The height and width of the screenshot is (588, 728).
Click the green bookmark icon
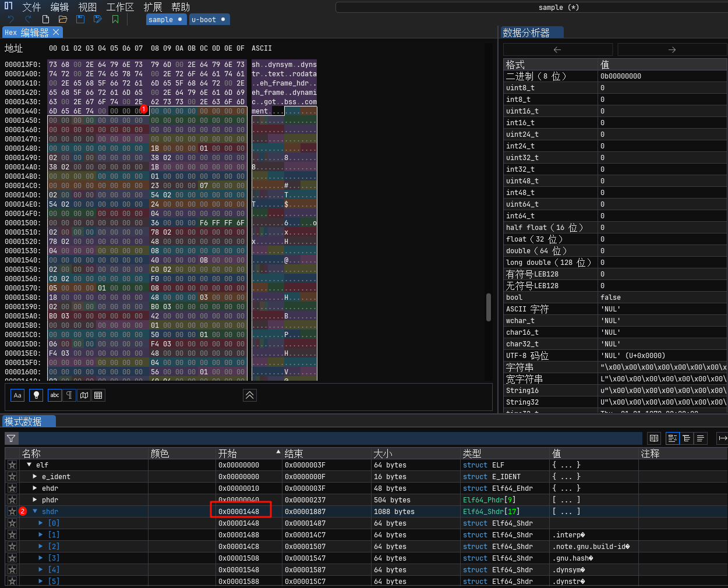coord(115,19)
